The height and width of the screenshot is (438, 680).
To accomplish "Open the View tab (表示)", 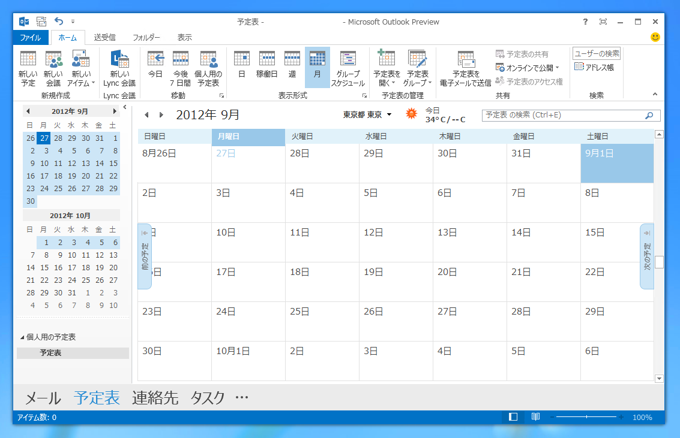I will pos(184,38).
